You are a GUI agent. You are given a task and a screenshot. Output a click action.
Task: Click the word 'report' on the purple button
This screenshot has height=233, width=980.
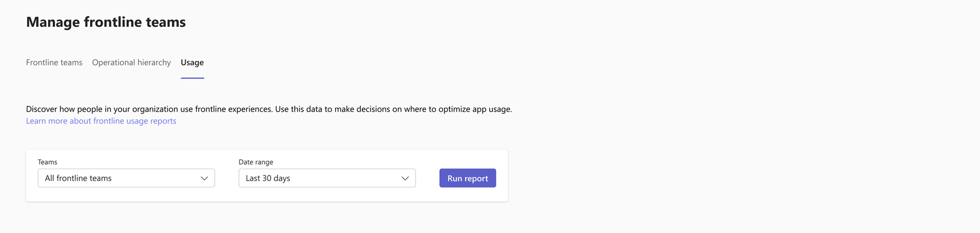tap(476, 179)
